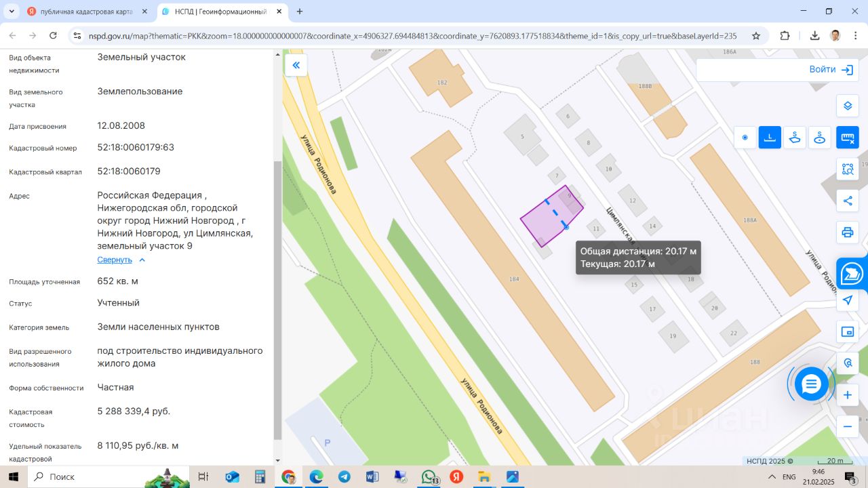868x488 pixels.
Task: Close the ruler measurement tool
Action: click(x=847, y=138)
